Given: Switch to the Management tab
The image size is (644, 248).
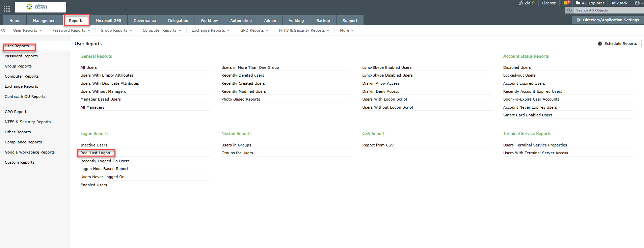Looking at the screenshot, I should pyautogui.click(x=45, y=21).
